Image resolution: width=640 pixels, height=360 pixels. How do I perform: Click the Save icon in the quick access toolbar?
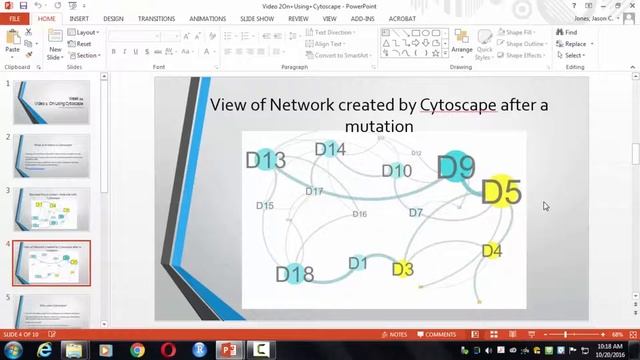tap(23, 6)
